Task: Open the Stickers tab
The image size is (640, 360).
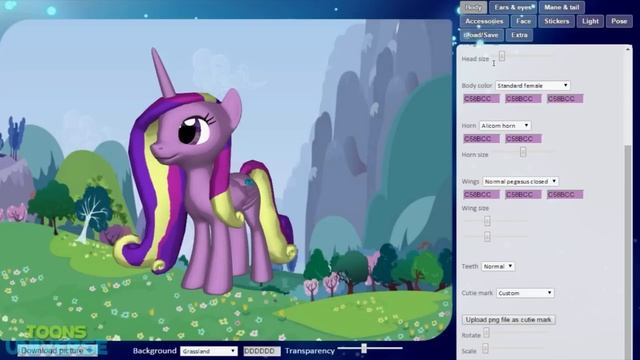Action: [556, 21]
